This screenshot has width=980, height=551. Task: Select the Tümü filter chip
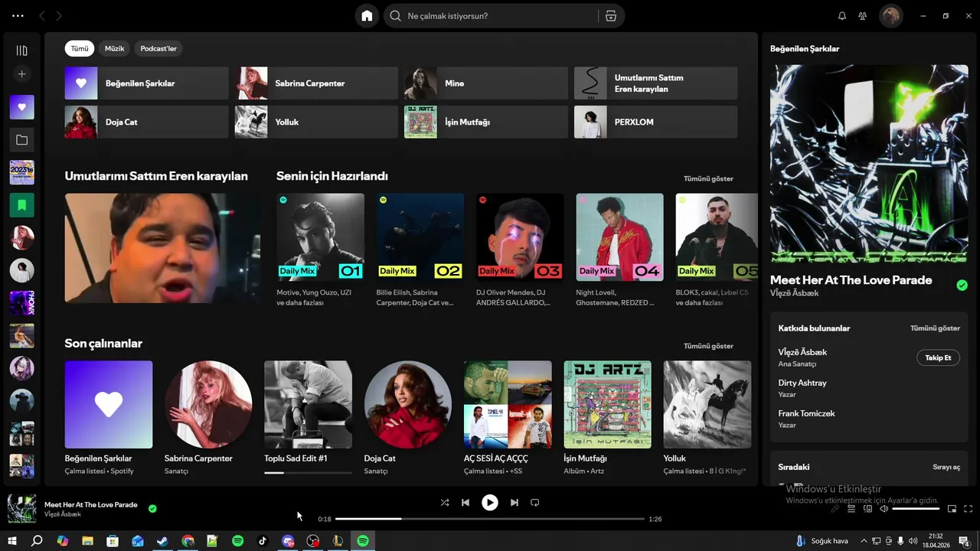pos(80,48)
